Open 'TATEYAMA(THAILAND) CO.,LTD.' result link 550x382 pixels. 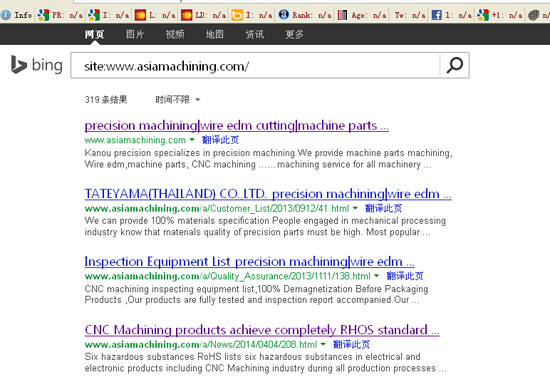click(x=268, y=194)
